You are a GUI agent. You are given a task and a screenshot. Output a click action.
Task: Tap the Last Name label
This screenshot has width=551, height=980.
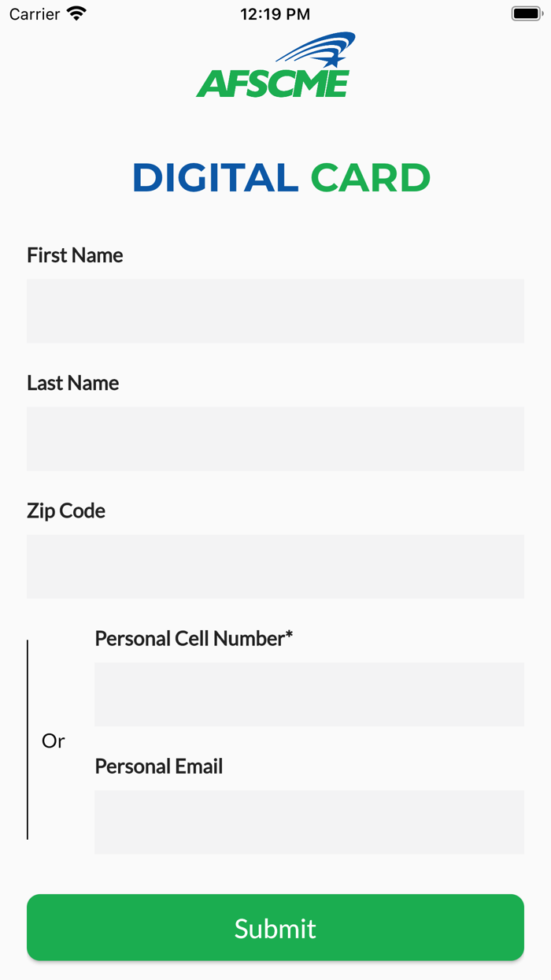[x=73, y=383]
